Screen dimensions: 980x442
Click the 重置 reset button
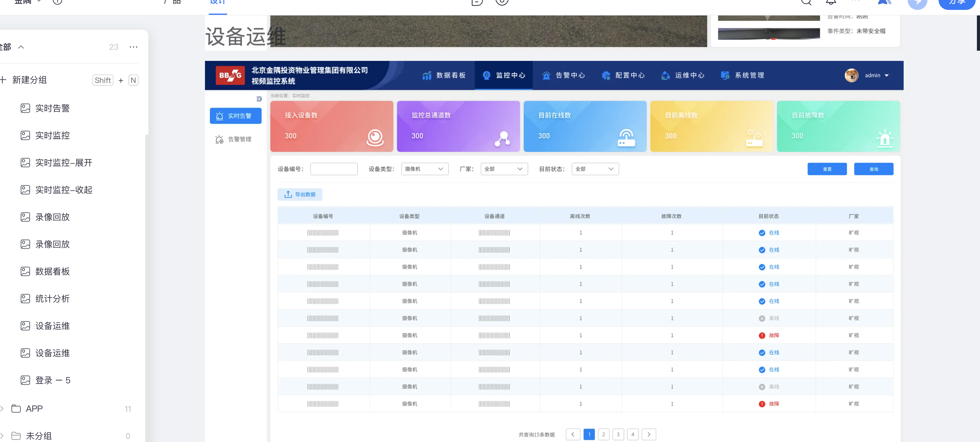(x=827, y=169)
